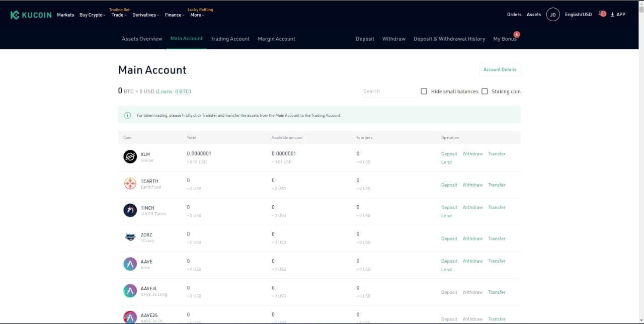This screenshot has width=644, height=324.
Task: Go to Orders in the header
Action: [514, 15]
